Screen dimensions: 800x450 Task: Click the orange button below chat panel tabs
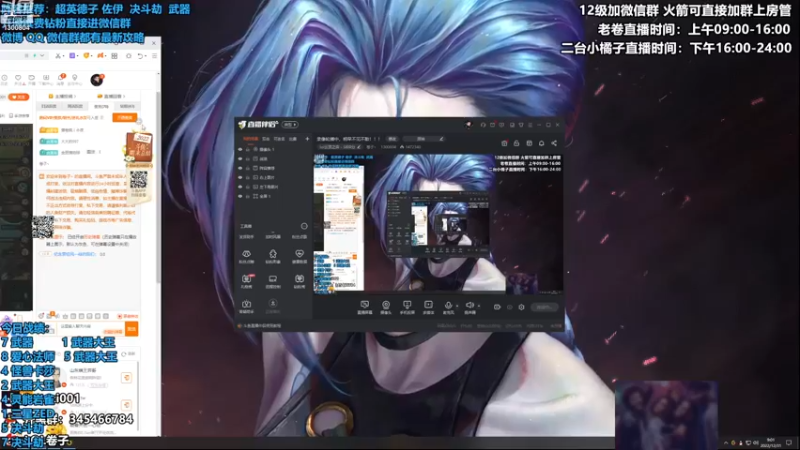(x=125, y=117)
